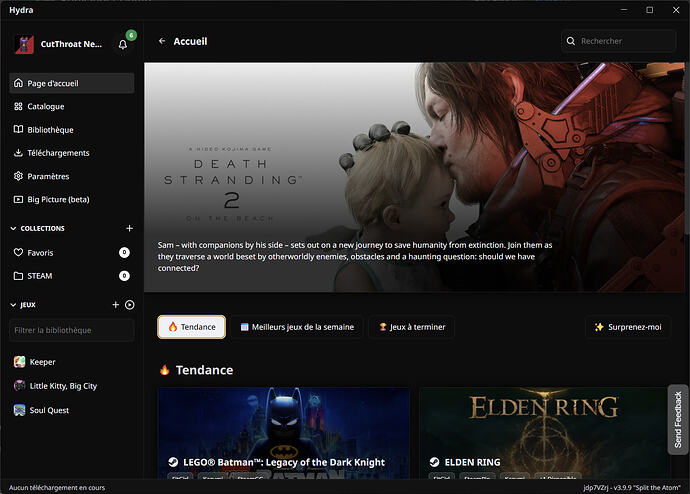Open Paramètres settings

point(72,176)
